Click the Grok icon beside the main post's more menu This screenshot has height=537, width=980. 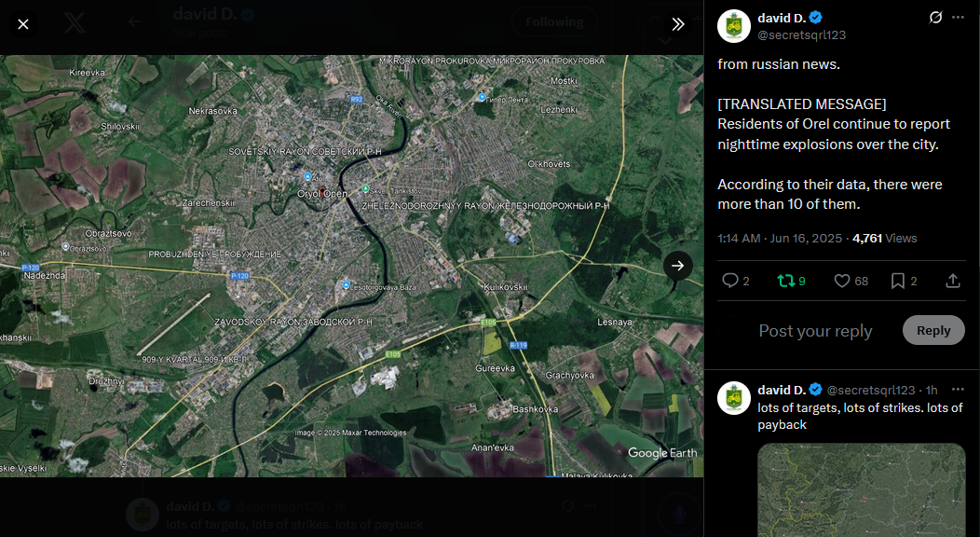(935, 18)
